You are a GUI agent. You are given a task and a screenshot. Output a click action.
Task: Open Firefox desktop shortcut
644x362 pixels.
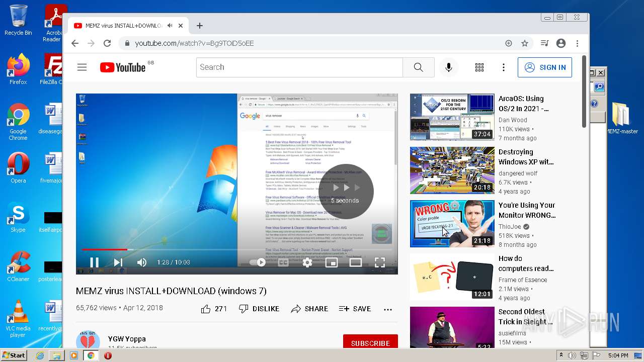18,69
